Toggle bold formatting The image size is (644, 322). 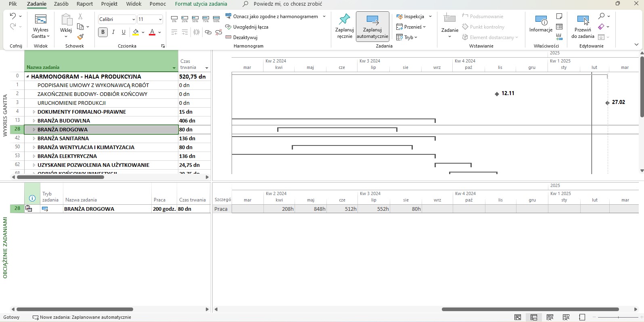coord(103,32)
